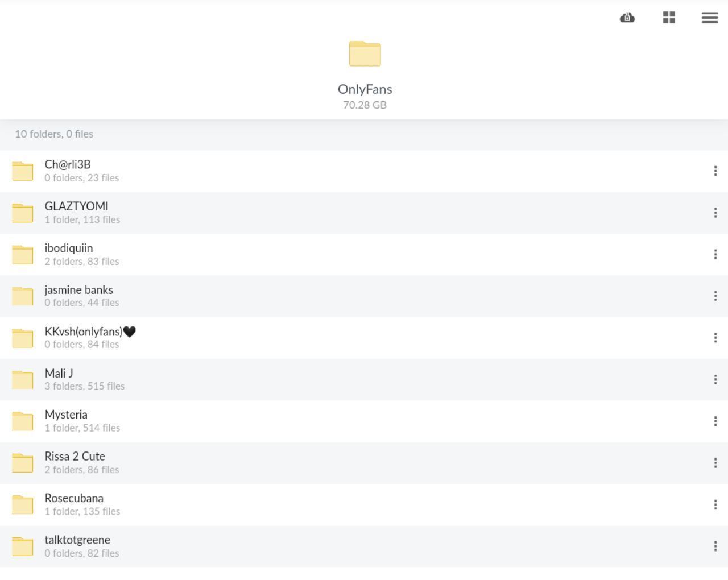Open the three-dot menu for jasmine banks

click(x=715, y=296)
